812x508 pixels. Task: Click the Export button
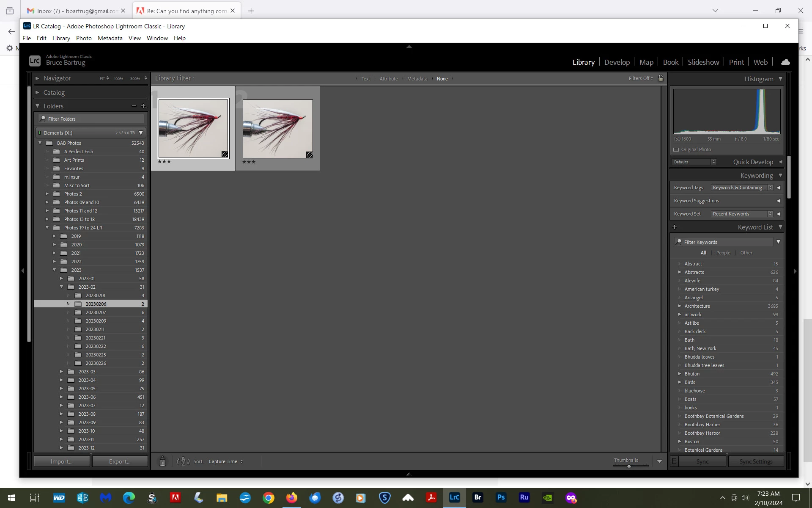click(120, 461)
